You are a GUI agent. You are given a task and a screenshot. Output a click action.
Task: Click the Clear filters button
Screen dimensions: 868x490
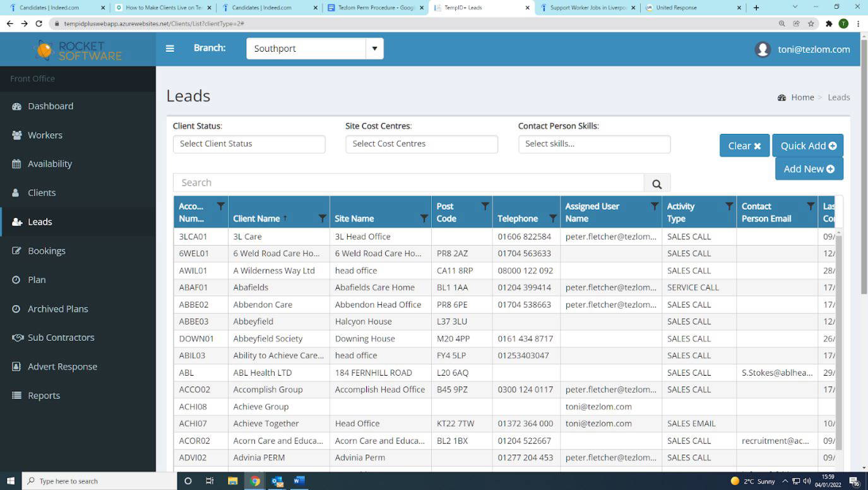tap(744, 146)
